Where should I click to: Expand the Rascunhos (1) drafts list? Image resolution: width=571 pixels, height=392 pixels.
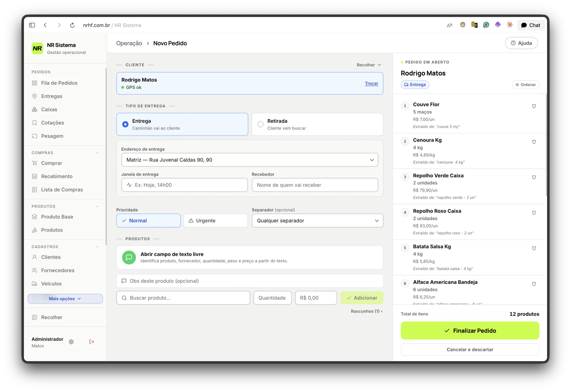(367, 311)
